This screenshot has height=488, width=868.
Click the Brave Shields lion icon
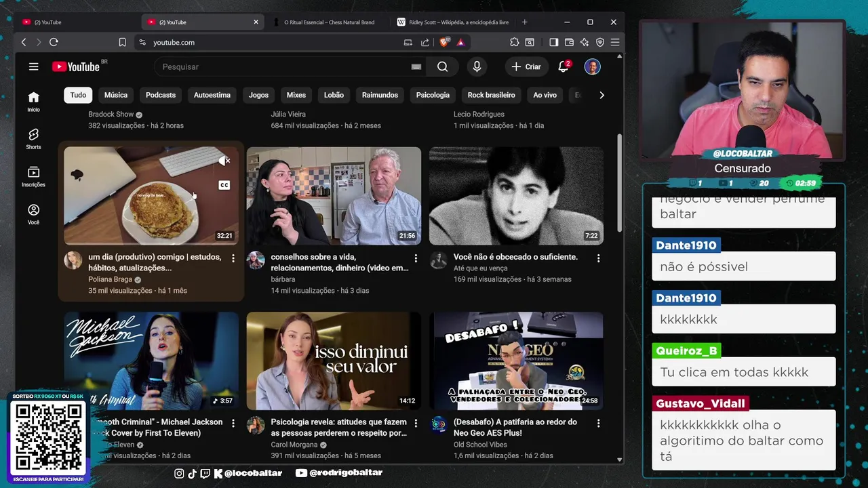(443, 42)
